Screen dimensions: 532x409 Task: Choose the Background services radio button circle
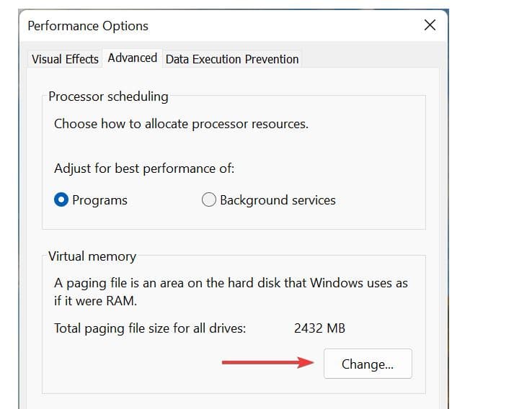209,200
